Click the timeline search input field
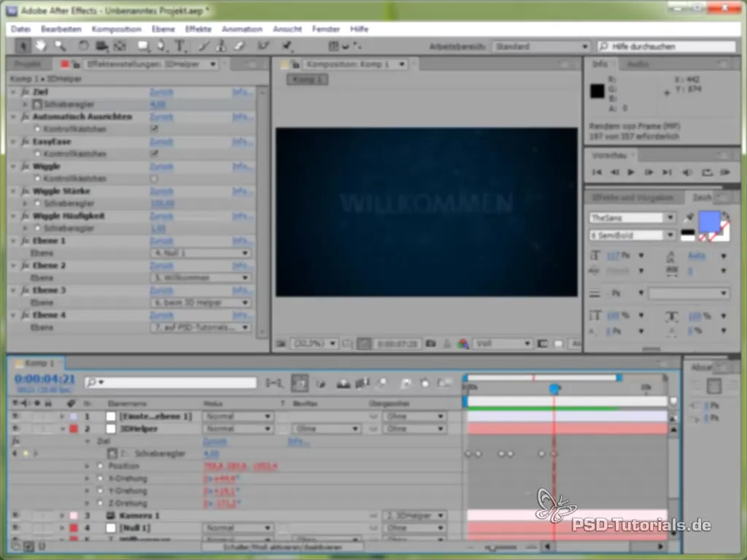Image resolution: width=747 pixels, height=560 pixels. 171,382
